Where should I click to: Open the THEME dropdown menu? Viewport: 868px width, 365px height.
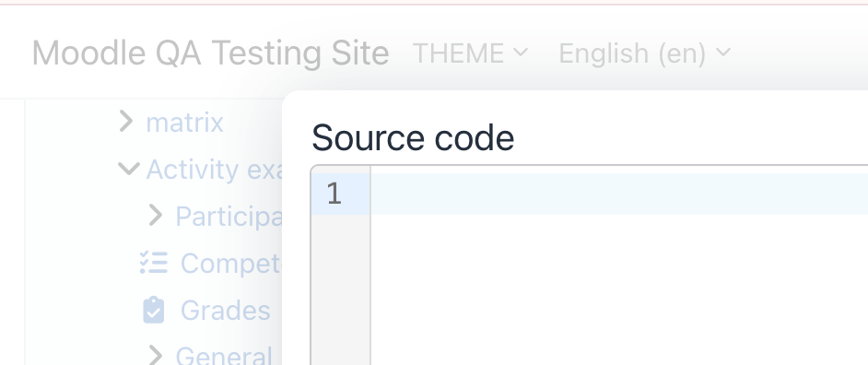[470, 53]
